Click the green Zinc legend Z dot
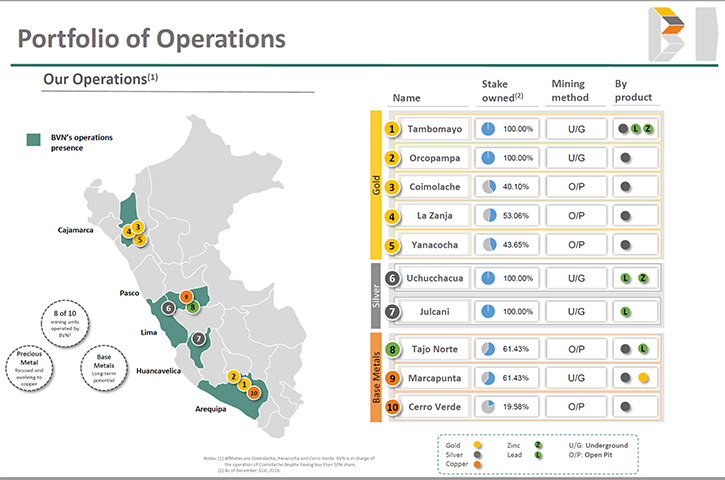 538,445
